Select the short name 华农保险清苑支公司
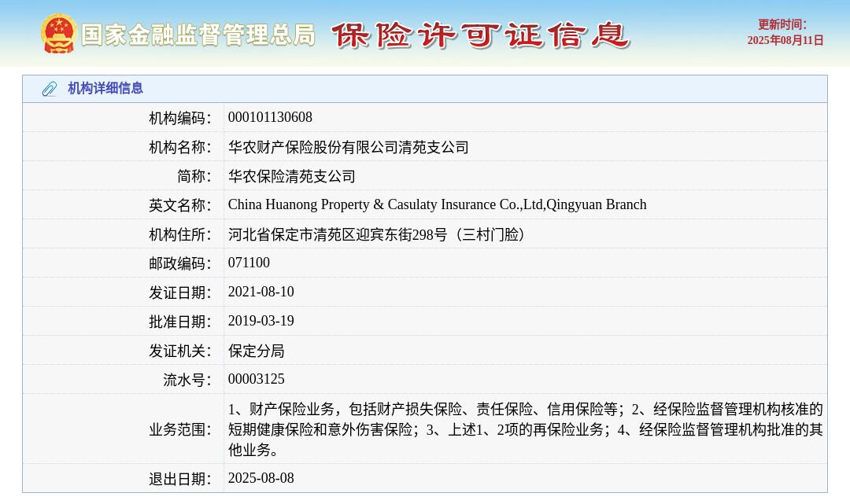This screenshot has width=850, height=504. pyautogui.click(x=292, y=176)
